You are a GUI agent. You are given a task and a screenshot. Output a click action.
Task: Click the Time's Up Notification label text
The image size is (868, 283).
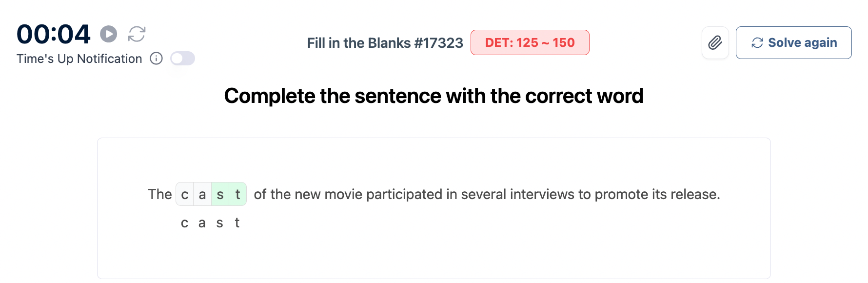coord(79,59)
